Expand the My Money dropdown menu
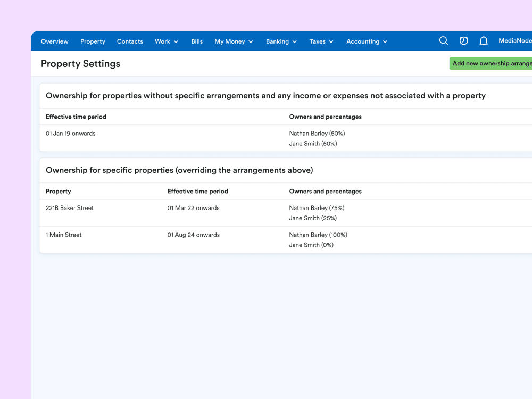This screenshot has width=532, height=399. (x=234, y=41)
